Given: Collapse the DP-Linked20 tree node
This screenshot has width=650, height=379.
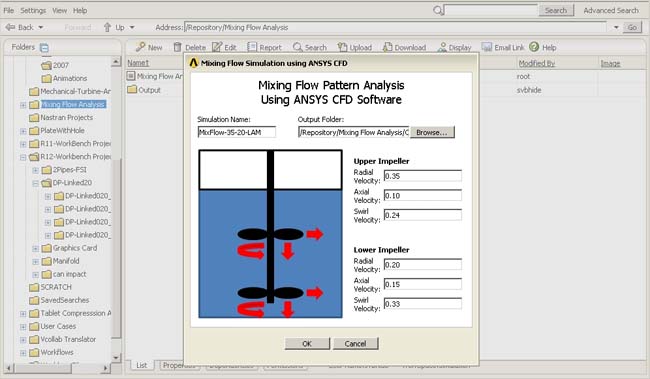Looking at the screenshot, I should click(x=36, y=183).
